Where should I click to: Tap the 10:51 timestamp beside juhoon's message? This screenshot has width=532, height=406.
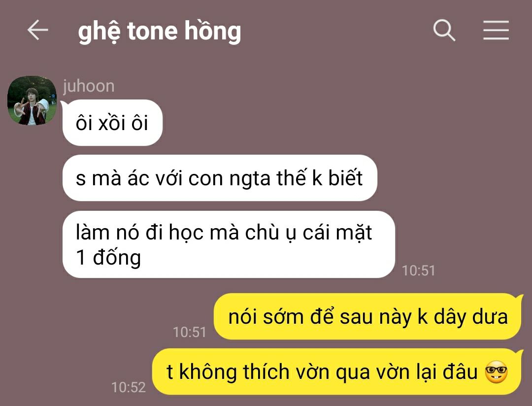[418, 271]
